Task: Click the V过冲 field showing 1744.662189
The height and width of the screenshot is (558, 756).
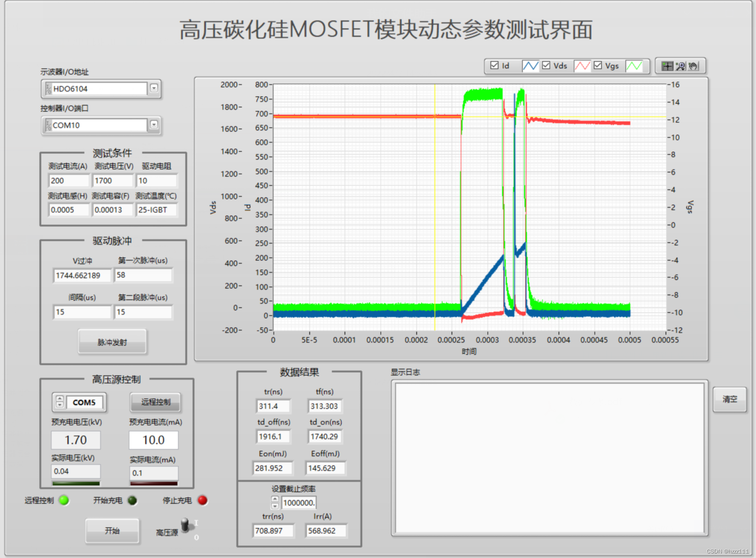Action: coord(82,275)
